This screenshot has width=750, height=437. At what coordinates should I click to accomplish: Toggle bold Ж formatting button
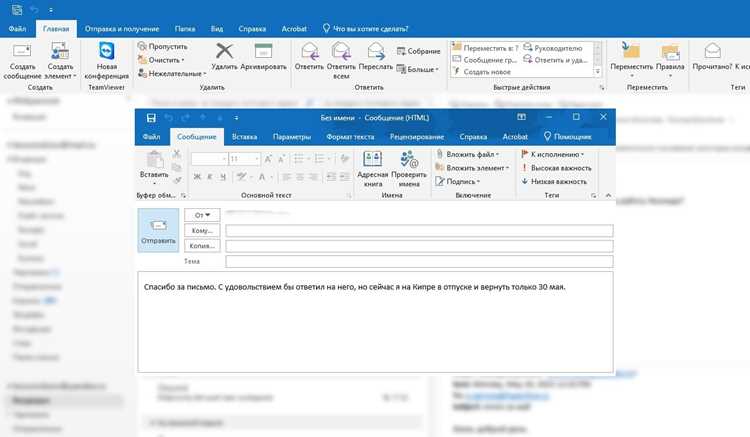[x=197, y=177]
